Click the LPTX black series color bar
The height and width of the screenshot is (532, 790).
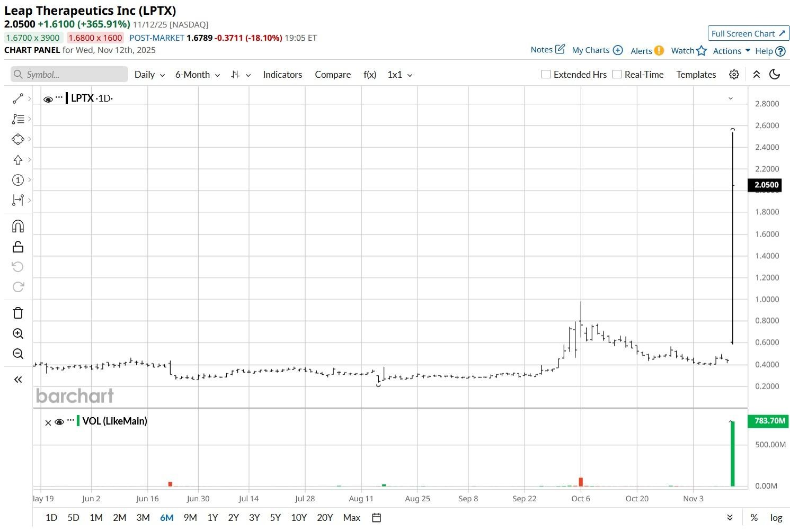[x=67, y=98]
